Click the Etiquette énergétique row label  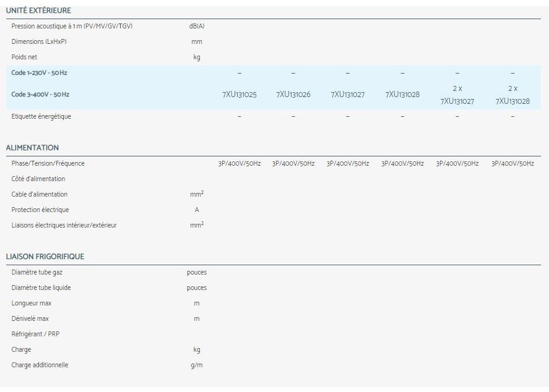click(x=41, y=116)
